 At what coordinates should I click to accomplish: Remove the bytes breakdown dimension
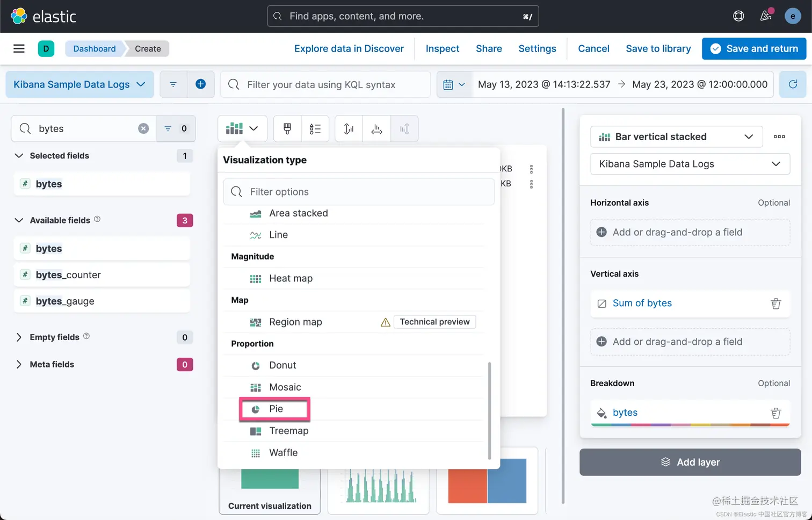(775, 413)
